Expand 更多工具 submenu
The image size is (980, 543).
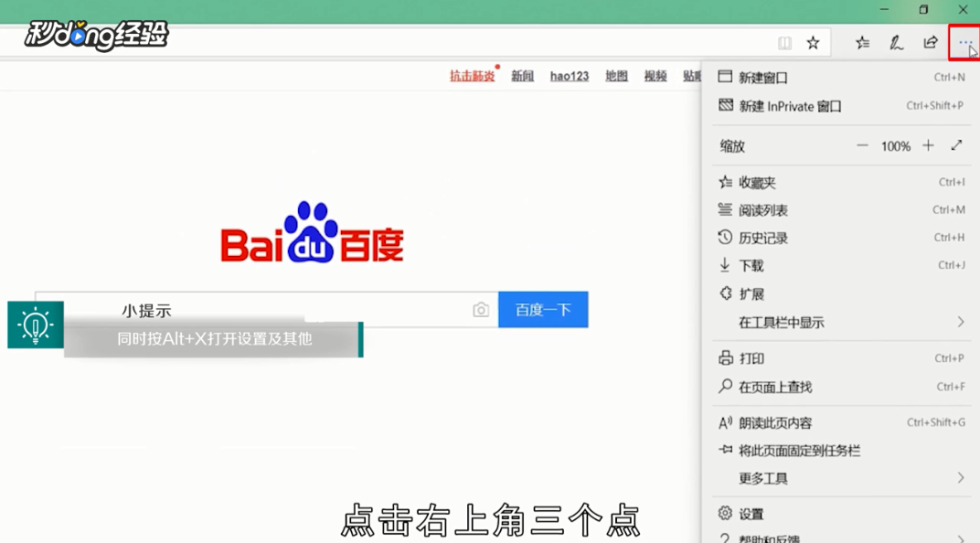(841, 479)
